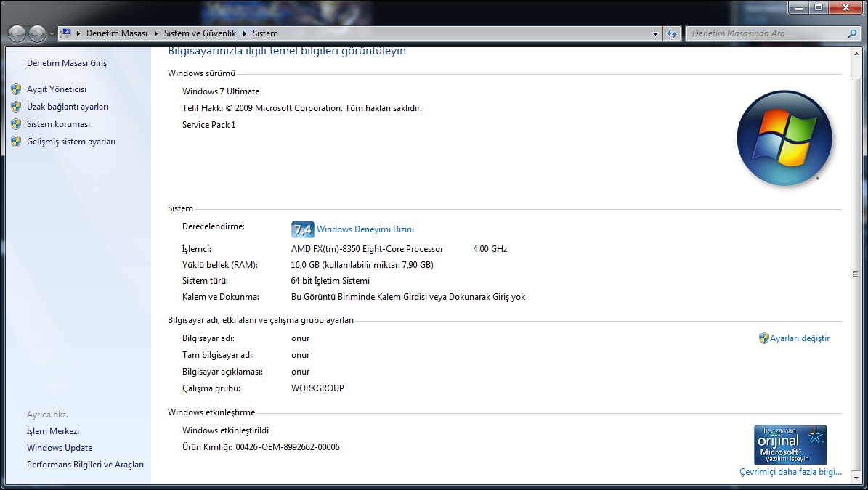Click the 64 bit İşletim Sistemi text
The width and height of the screenshot is (868, 490).
(x=330, y=281)
